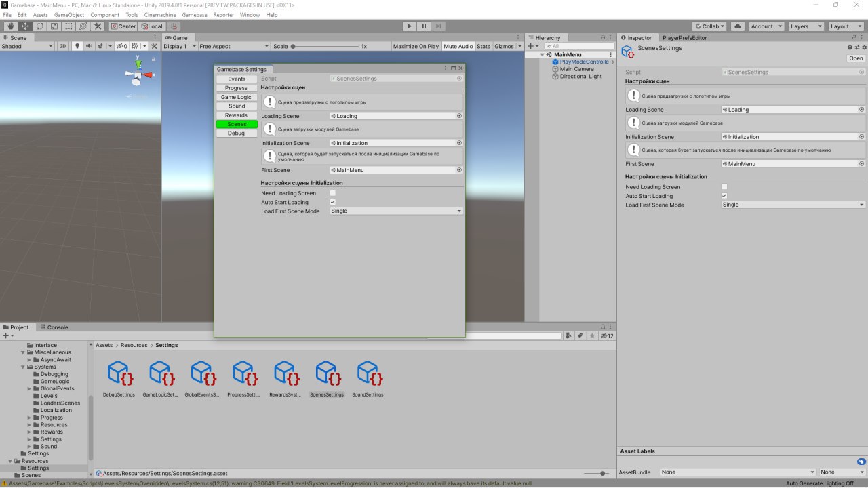The image size is (868, 488).
Task: Select the ProgressSettings asset icon
Action: 243,373
